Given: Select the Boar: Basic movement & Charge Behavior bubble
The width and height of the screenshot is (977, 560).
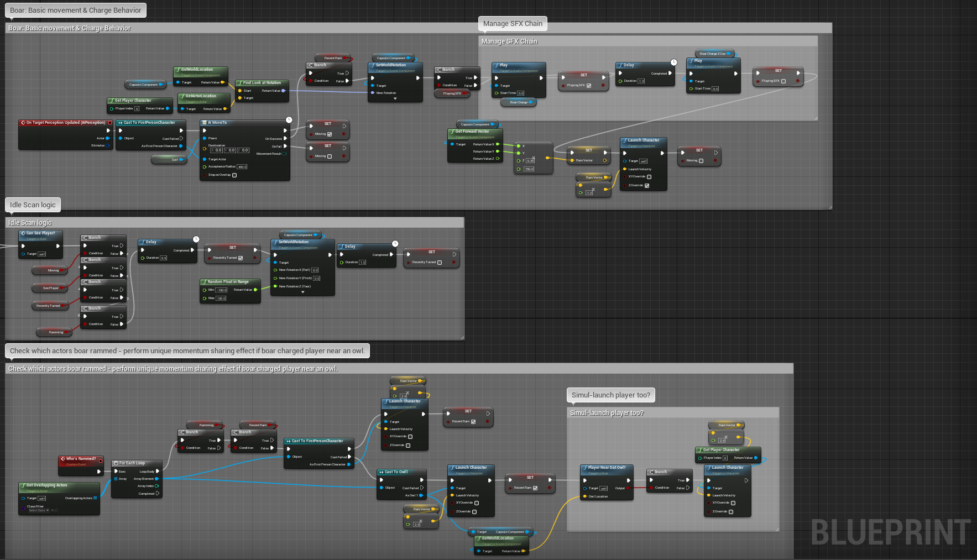Looking at the screenshot, I should [x=76, y=11].
